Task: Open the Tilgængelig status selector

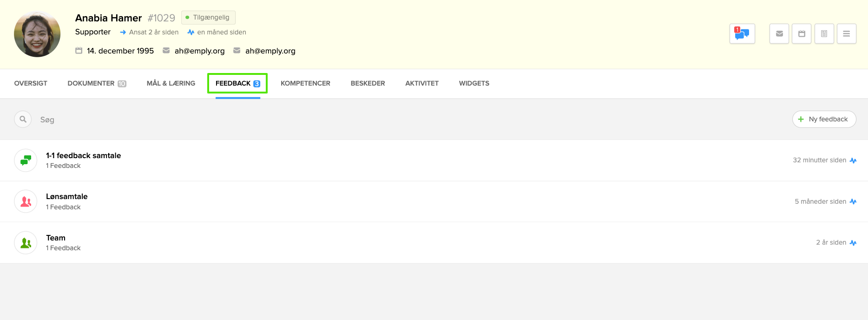Action: 208,18
